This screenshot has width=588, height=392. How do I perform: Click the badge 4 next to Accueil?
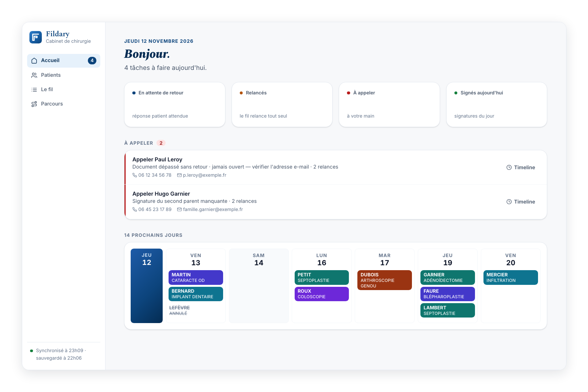(x=92, y=60)
